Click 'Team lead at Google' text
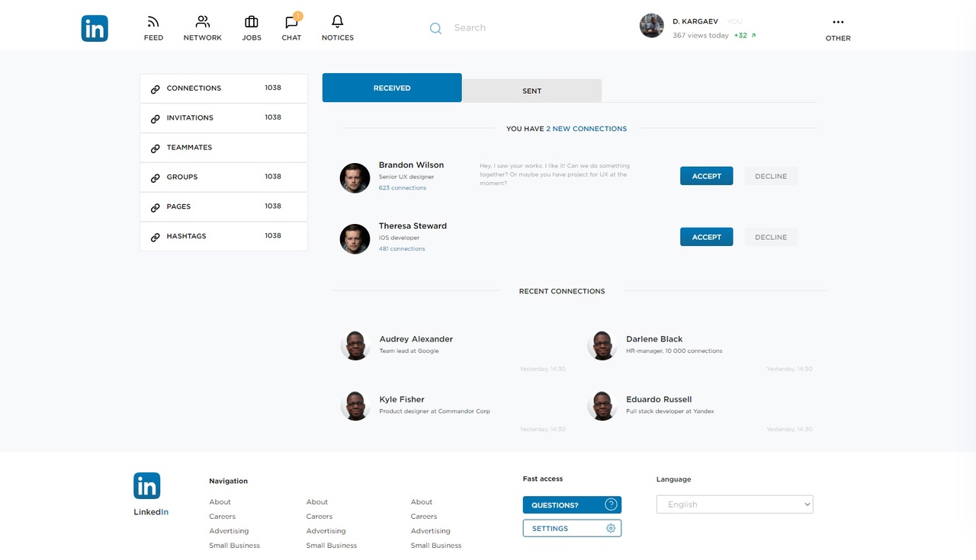This screenshot has height=560, width=976. click(409, 351)
